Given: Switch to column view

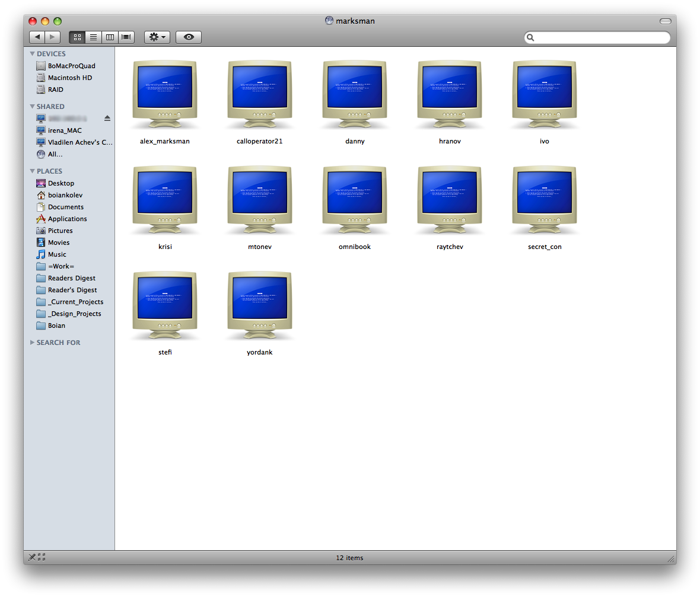Looking at the screenshot, I should pos(110,37).
